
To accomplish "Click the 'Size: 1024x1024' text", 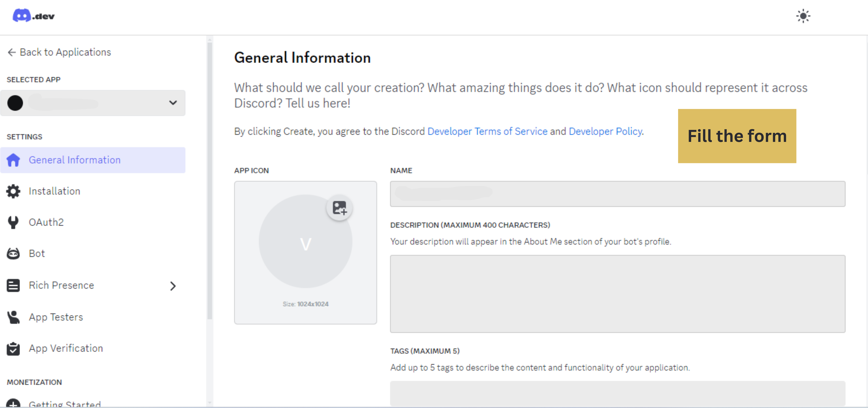I will pos(305,304).
